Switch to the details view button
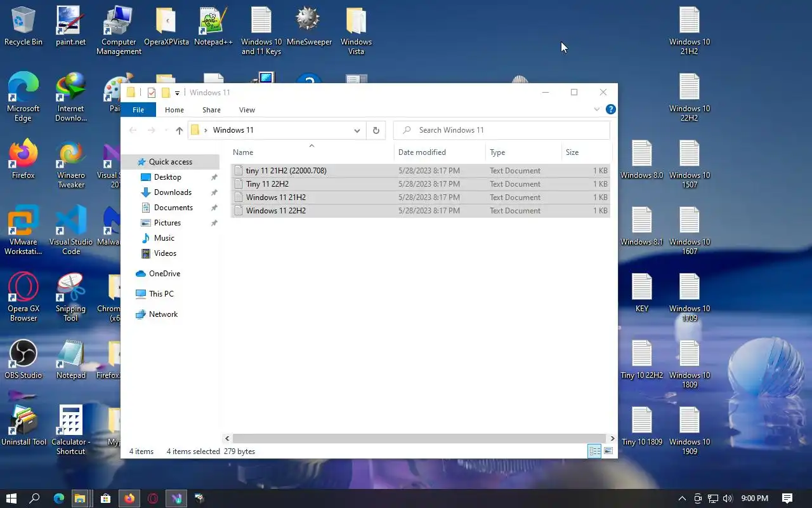Viewport: 812px width, 508px height. pos(594,451)
